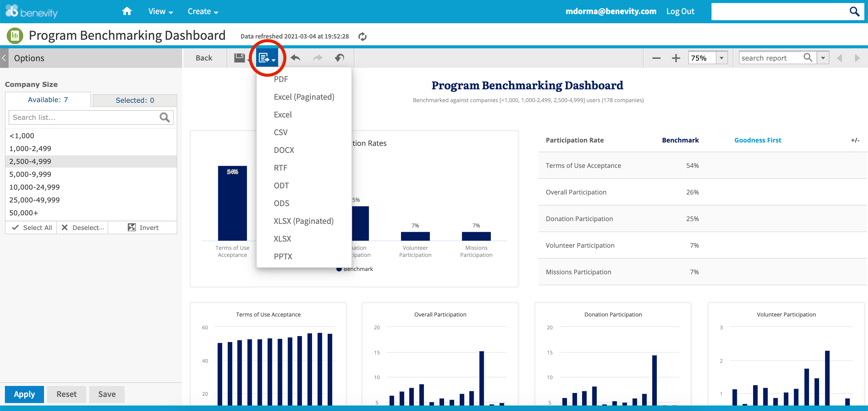Select 2,500-4,999 company size

pos(91,161)
